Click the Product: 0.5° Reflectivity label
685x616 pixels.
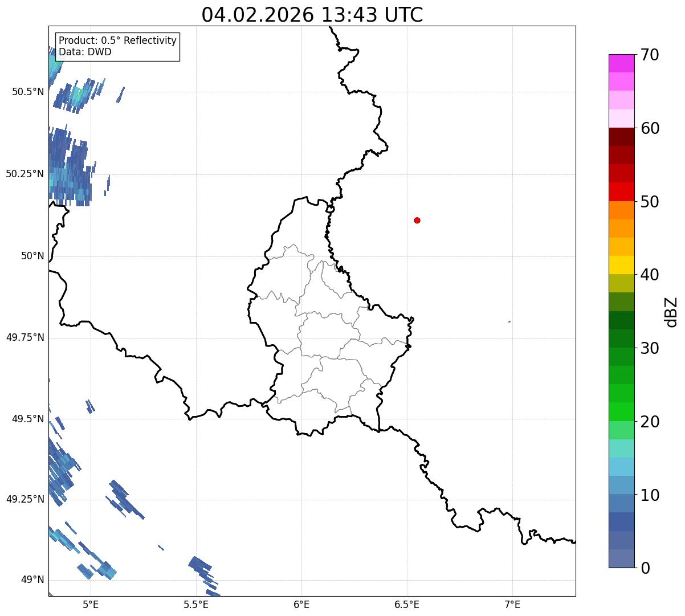click(x=118, y=41)
